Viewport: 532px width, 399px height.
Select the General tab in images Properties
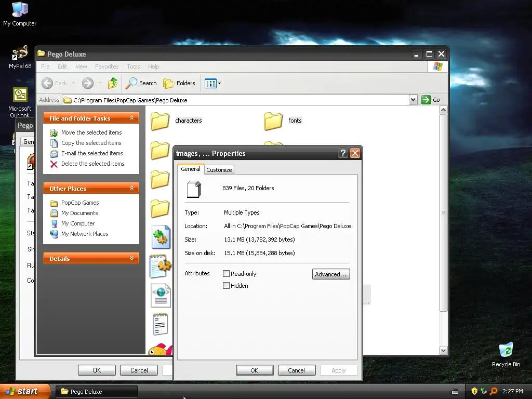190,169
